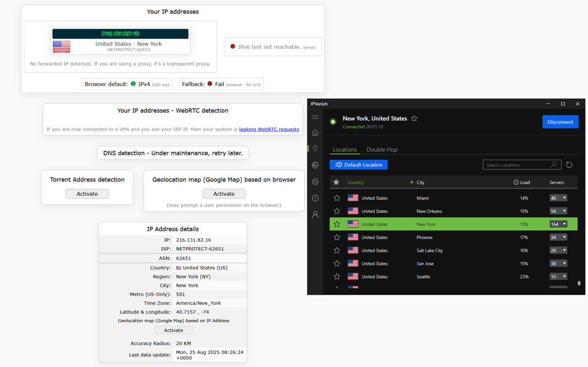Open IPVanish settings gear icon
Image resolution: width=588 pixels, height=367 pixels.
(x=315, y=181)
